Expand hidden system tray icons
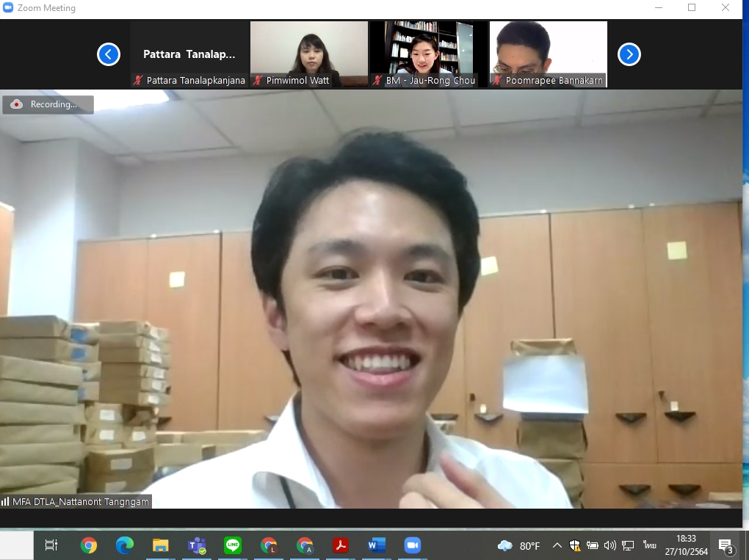Image resolution: width=749 pixels, height=560 pixels. click(557, 545)
